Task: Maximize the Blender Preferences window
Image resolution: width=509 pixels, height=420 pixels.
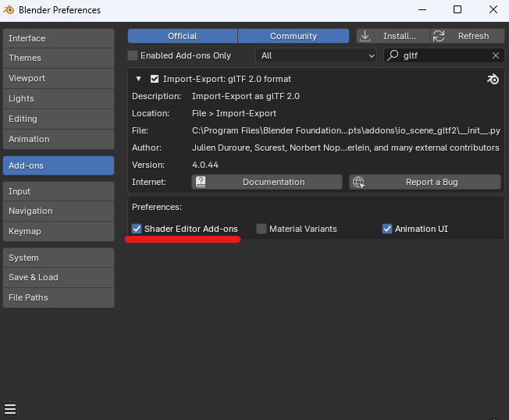Action: coord(457,9)
